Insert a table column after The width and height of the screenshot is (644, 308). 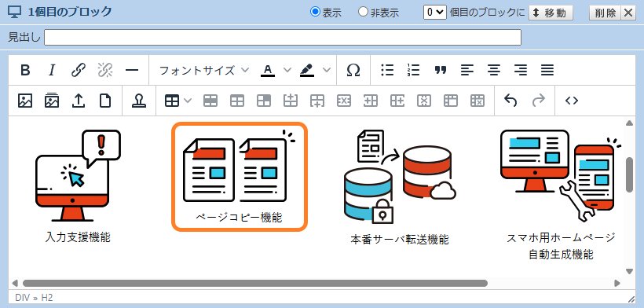click(x=397, y=101)
